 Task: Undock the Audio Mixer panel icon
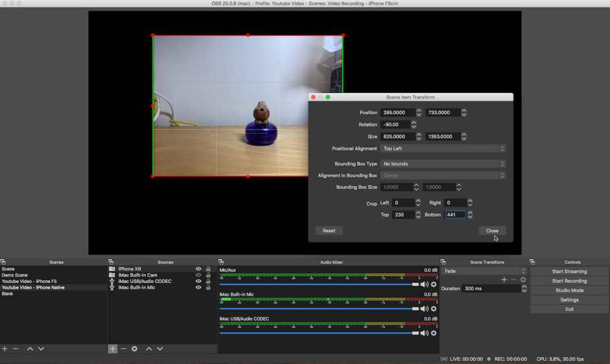click(221, 262)
